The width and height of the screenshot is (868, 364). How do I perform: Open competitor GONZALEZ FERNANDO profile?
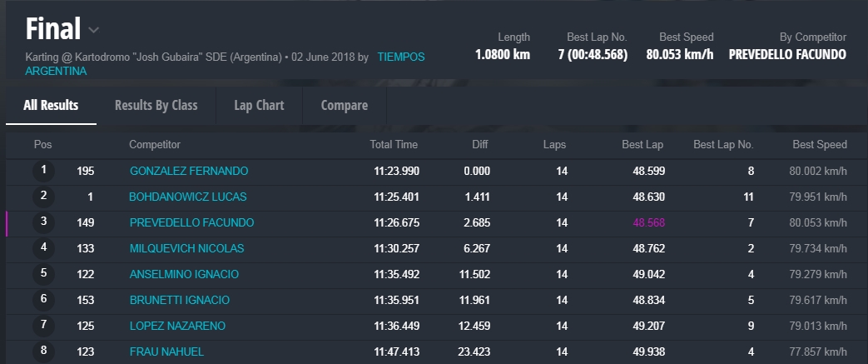[189, 171]
